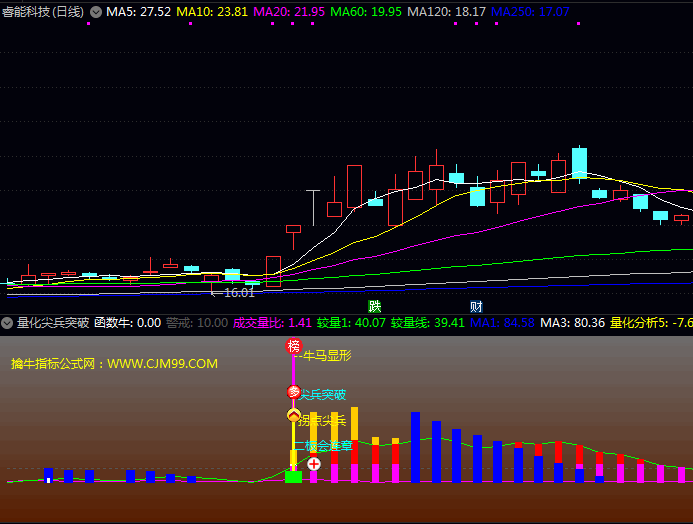Viewport: 693px width, 524px height.
Task: Expand the main chart indicator dropdown arrow
Action: pos(95,12)
